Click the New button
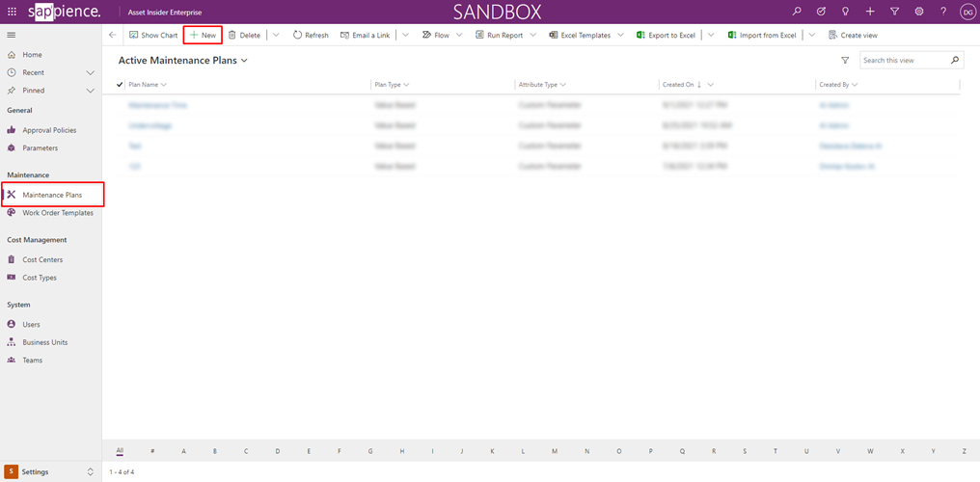This screenshot has height=482, width=980. (203, 35)
